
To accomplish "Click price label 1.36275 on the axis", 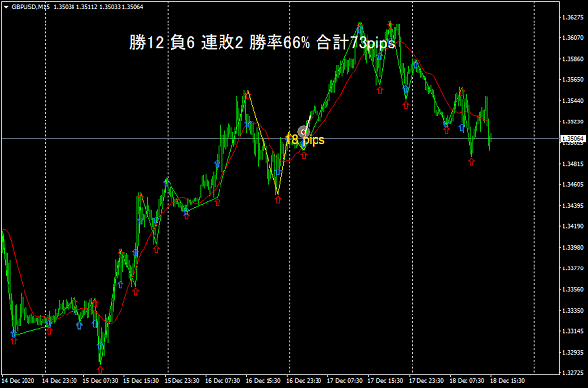I will pos(573,17).
